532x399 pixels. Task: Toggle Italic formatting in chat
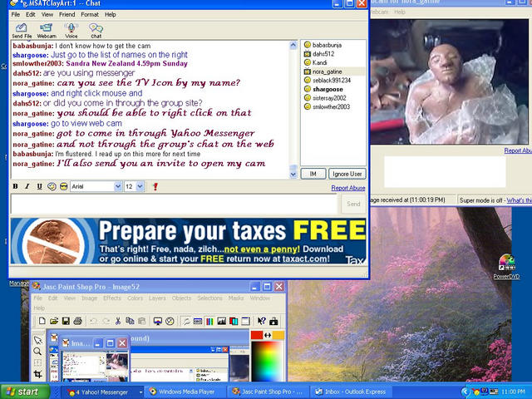tap(27, 186)
